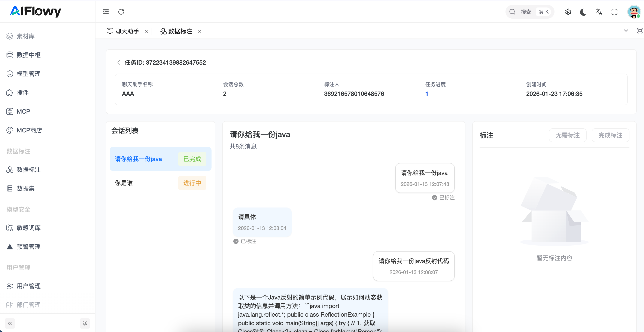Viewport: 644px width, 332px height.
Task: Close the 聊天助手 tab
Action: pyautogui.click(x=146, y=31)
